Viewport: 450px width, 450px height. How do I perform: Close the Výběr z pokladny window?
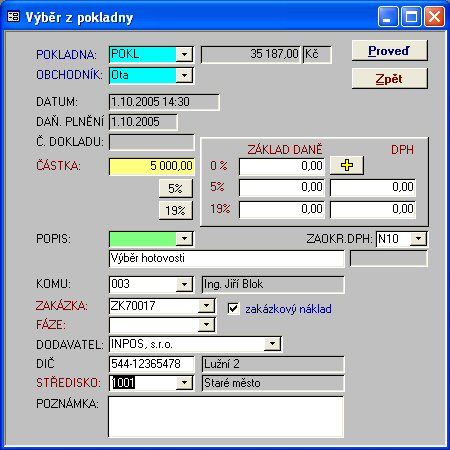[434, 16]
